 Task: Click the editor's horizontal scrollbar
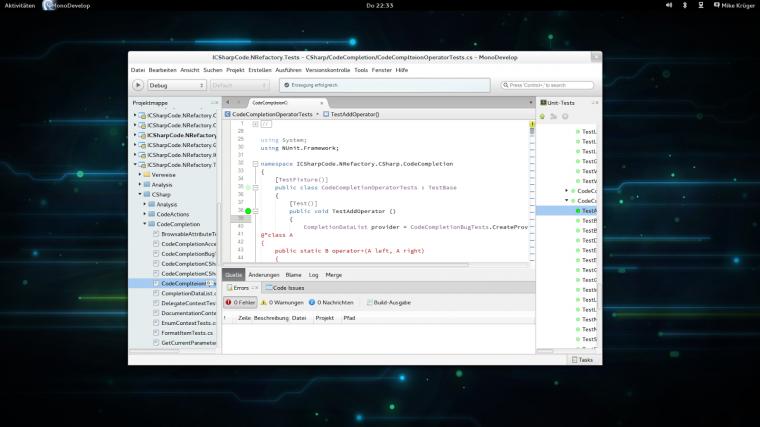(346, 265)
